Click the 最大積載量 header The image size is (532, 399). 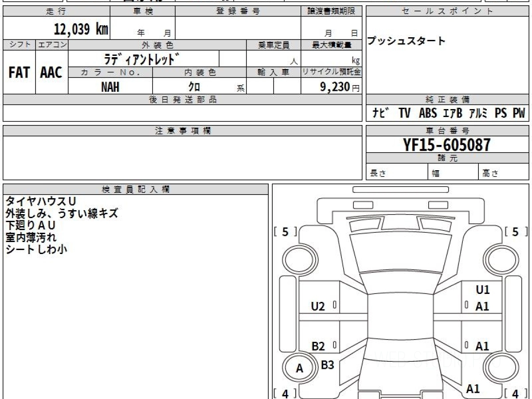point(332,45)
